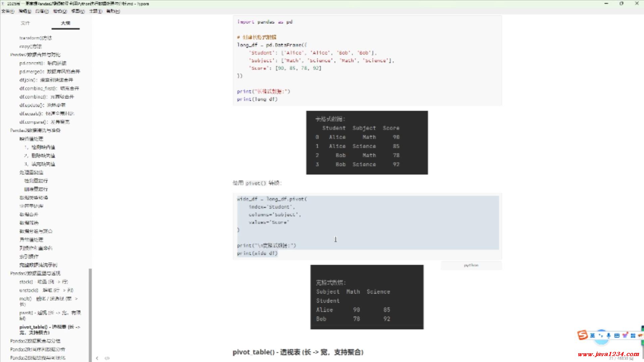Go to stack() outline heading
This screenshot has width=644, height=362.
(44, 282)
